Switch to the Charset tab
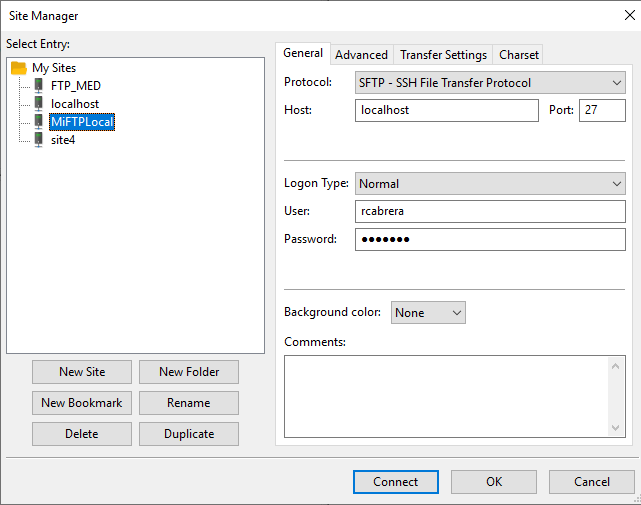Screen dimensions: 641x505 point(518,55)
